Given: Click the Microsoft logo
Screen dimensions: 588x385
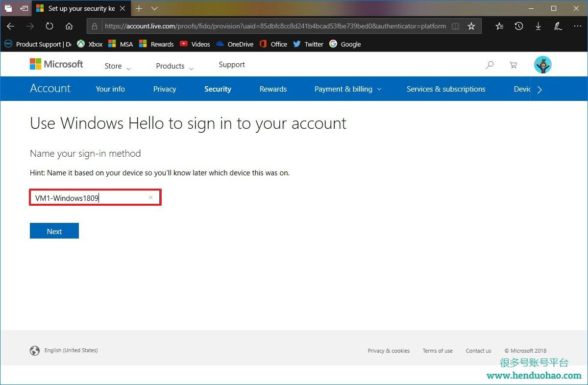Looking at the screenshot, I should point(56,64).
